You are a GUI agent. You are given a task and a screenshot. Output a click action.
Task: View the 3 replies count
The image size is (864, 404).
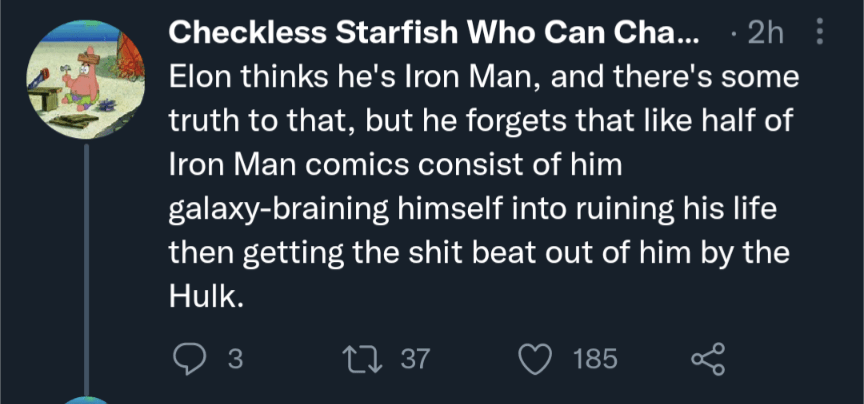coord(236,358)
